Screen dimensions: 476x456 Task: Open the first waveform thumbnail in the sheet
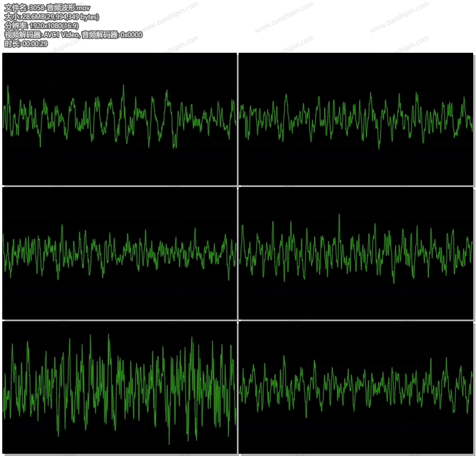pyautogui.click(x=120, y=119)
